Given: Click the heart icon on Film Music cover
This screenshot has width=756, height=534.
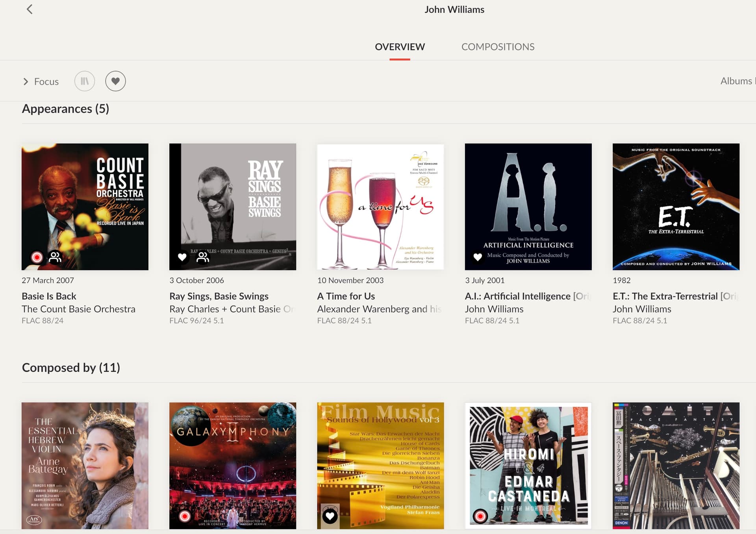Looking at the screenshot, I should click(x=330, y=516).
